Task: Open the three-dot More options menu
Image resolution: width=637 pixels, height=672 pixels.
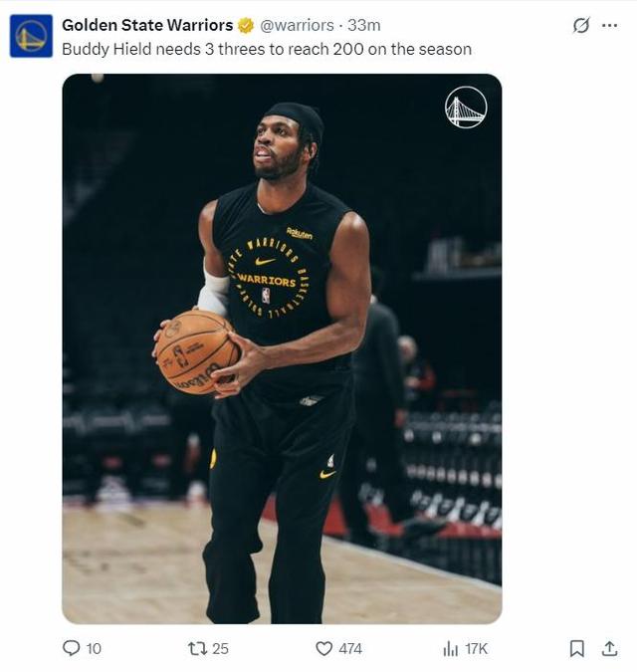Action: (609, 26)
